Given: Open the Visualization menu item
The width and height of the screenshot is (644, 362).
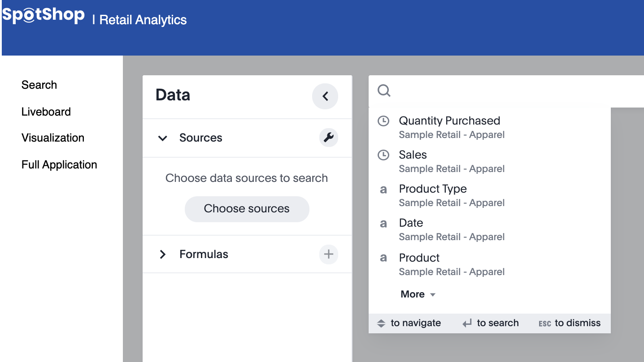Looking at the screenshot, I should click(53, 138).
